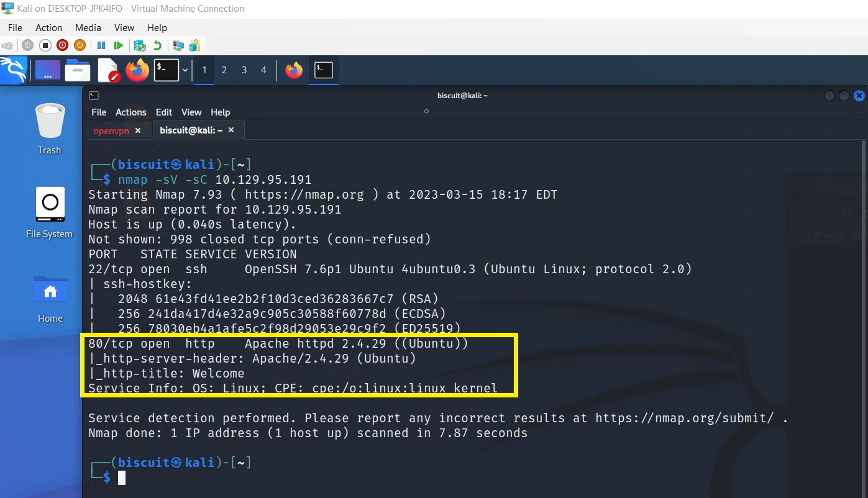Click the terminal cursor at the bottom prompt
The width and height of the screenshot is (868, 498).
[x=122, y=478]
